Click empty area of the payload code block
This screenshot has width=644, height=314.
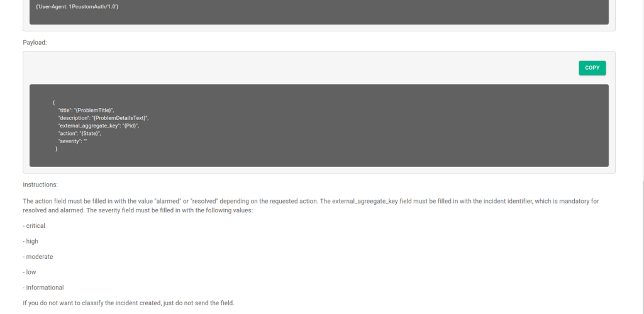[x=370, y=126]
